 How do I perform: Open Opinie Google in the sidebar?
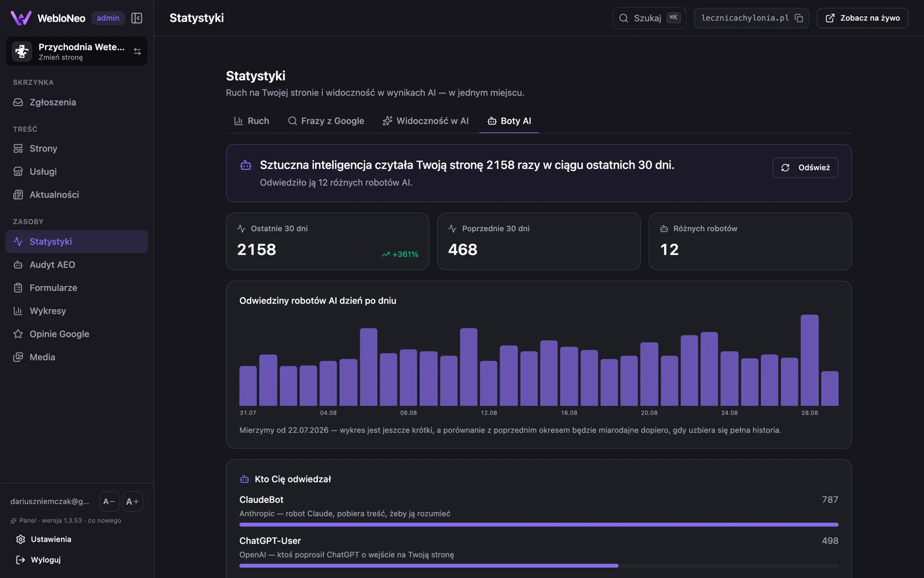tap(76, 334)
